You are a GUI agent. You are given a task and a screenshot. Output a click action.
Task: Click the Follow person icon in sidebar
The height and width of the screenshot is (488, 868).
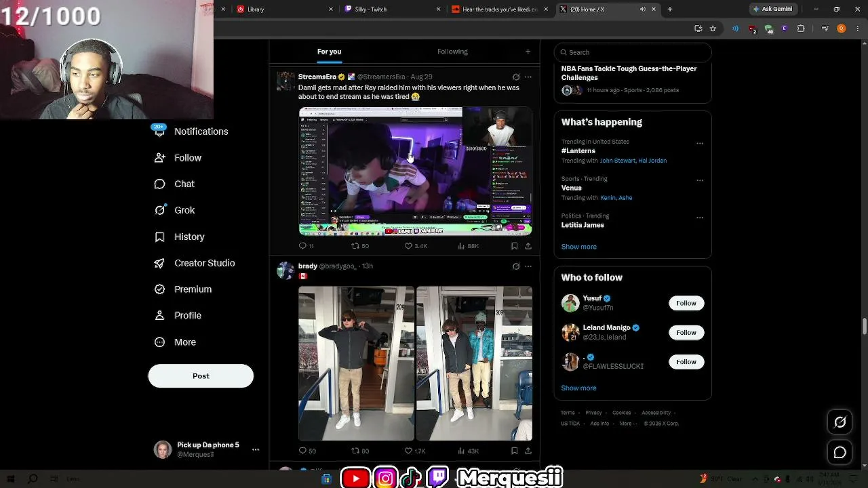point(159,157)
